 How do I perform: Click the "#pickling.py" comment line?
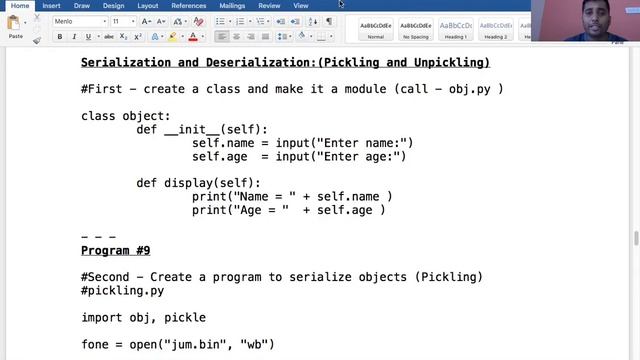[x=122, y=291]
